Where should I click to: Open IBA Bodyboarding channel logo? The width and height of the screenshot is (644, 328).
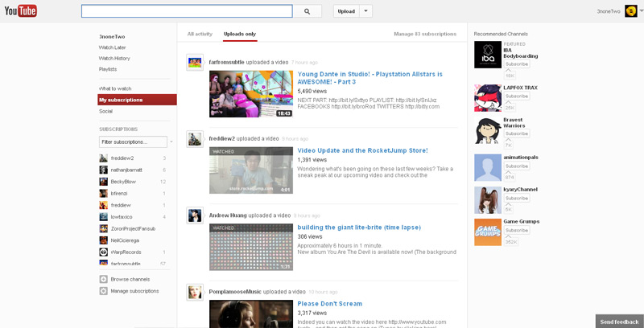(x=488, y=55)
